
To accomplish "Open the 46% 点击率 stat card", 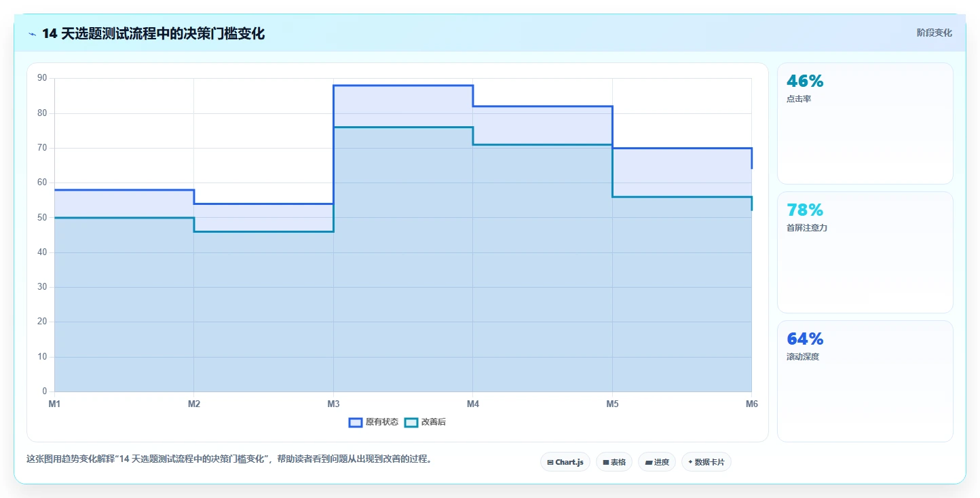I will 865,123.
